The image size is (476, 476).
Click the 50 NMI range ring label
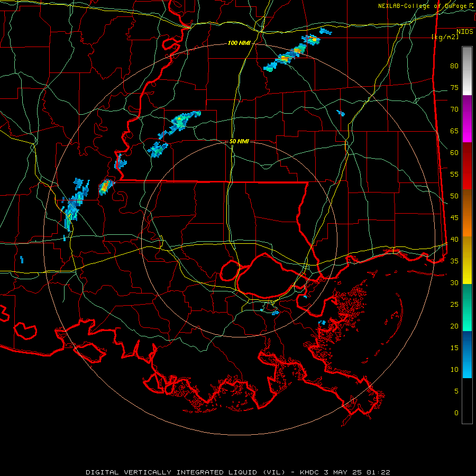(x=239, y=141)
